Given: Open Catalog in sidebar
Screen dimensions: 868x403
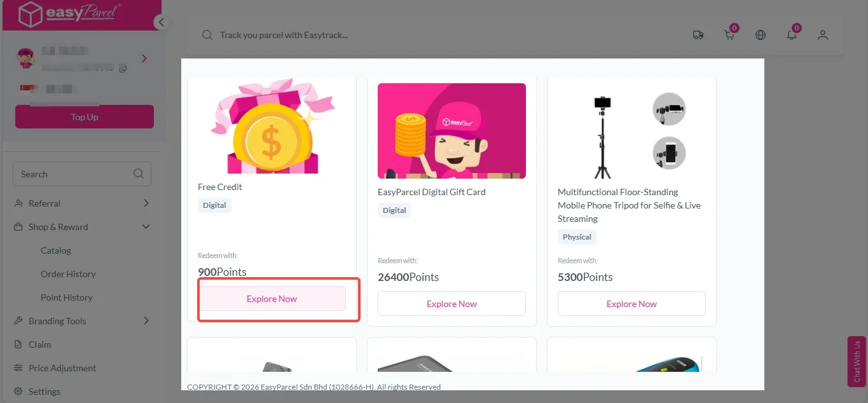Looking at the screenshot, I should coord(56,250).
